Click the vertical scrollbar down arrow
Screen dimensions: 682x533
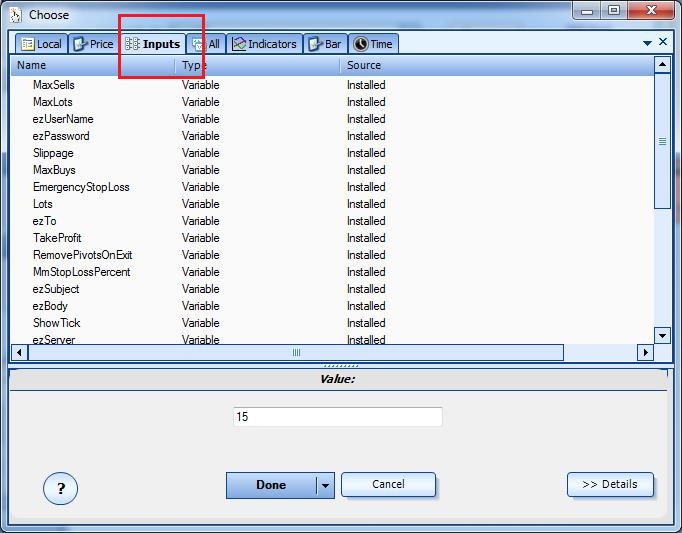click(x=662, y=335)
